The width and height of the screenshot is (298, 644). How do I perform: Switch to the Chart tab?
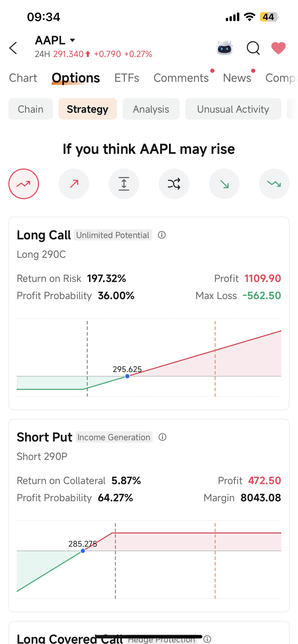point(23,78)
